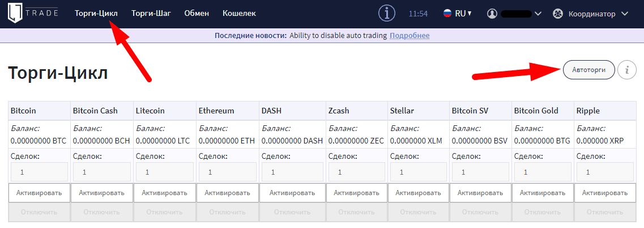Open the info circle in navbar
This screenshot has width=644, height=228.
click(x=387, y=13)
